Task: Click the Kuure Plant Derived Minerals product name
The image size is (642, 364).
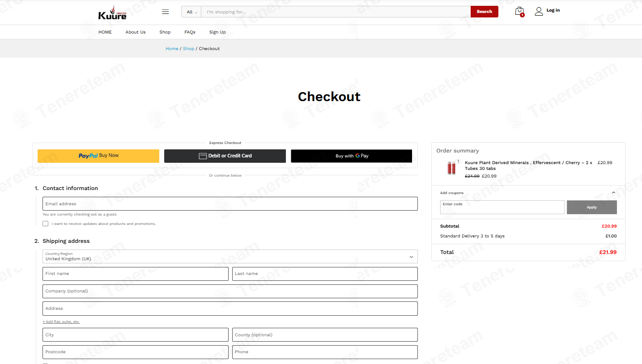Action: tap(528, 165)
